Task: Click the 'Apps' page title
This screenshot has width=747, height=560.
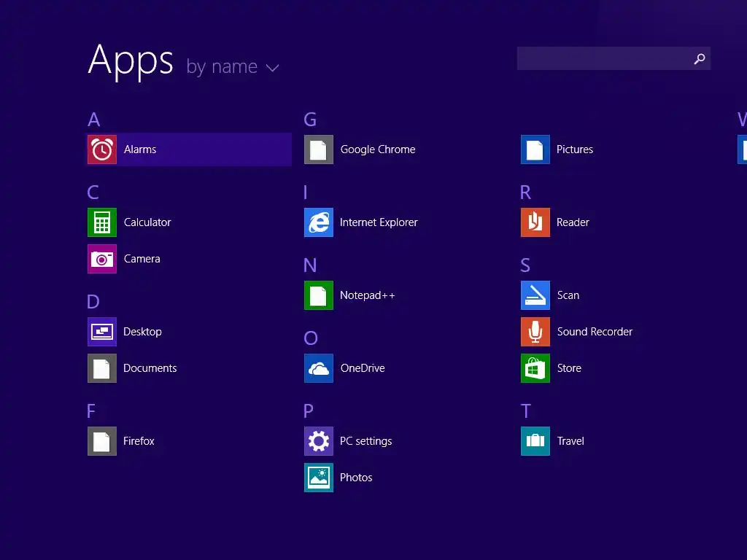Action: [x=131, y=61]
